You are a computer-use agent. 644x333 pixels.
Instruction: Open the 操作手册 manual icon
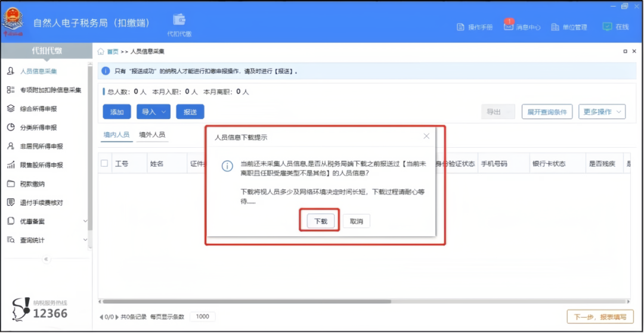coord(460,27)
